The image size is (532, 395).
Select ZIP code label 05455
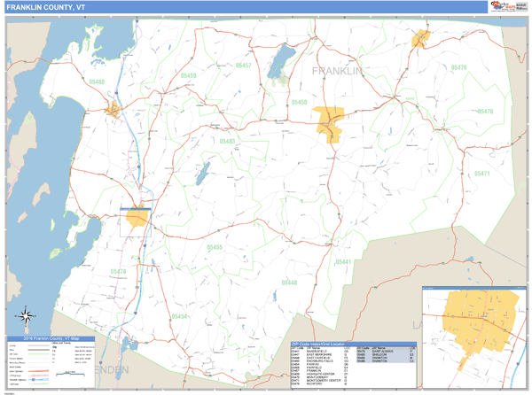pos(215,247)
